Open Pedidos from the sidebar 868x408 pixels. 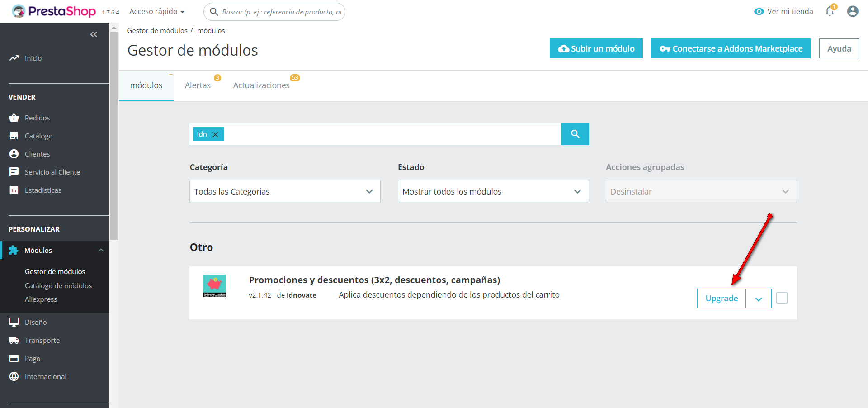point(37,118)
